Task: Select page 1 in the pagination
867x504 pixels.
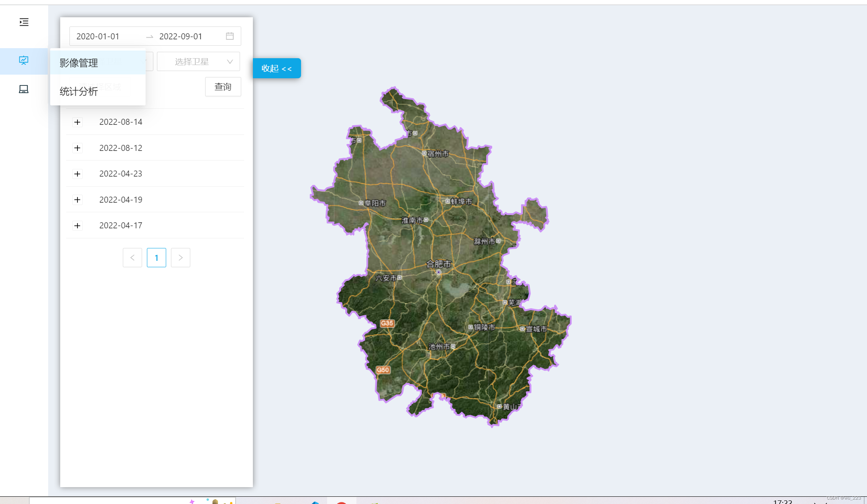Action: (x=156, y=258)
